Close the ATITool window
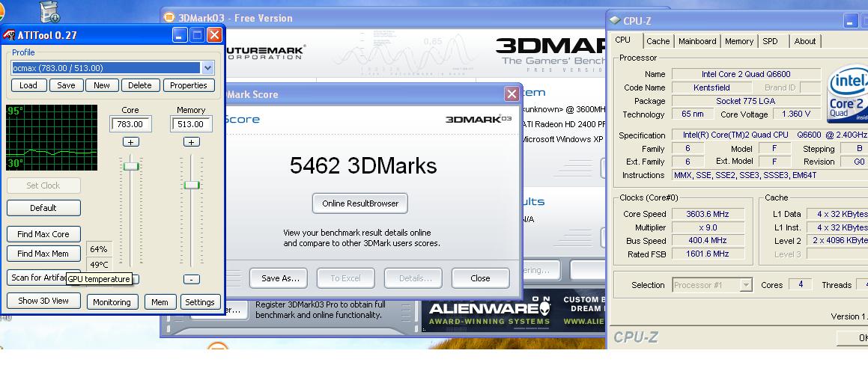This screenshot has width=868, height=383. pyautogui.click(x=214, y=35)
